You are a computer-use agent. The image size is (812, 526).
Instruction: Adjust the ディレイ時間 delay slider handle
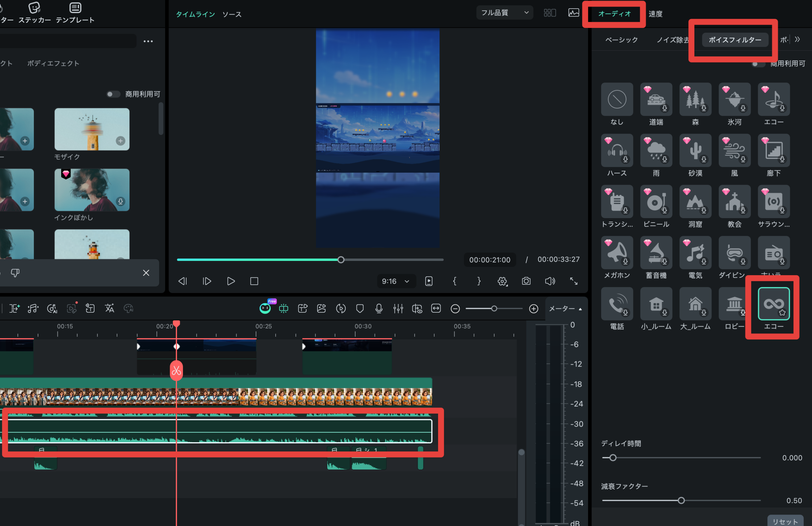[613, 457]
